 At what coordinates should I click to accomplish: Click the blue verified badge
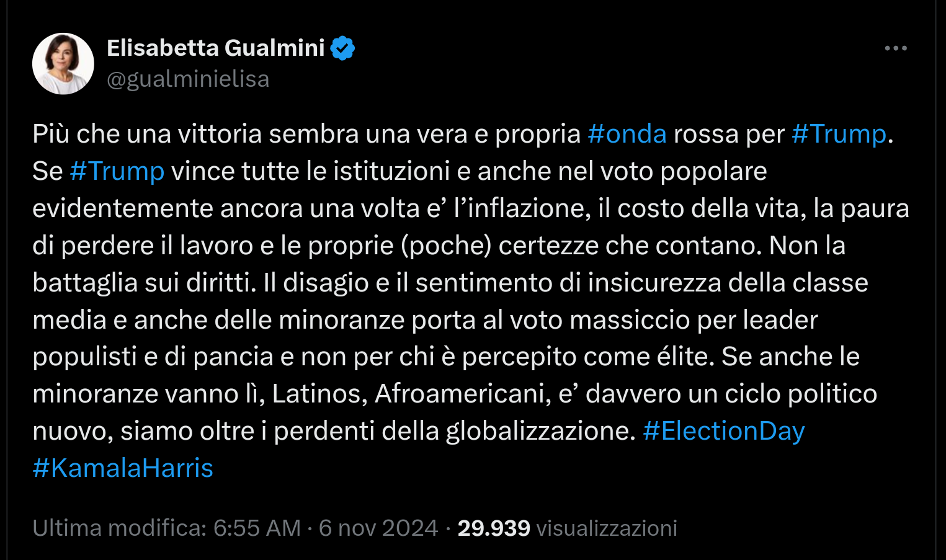click(x=342, y=48)
